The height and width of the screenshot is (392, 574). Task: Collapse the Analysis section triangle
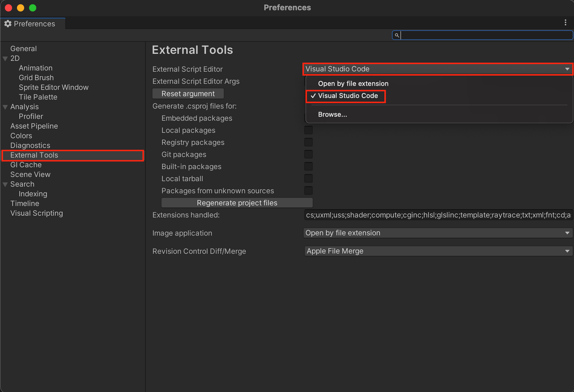(x=5, y=107)
